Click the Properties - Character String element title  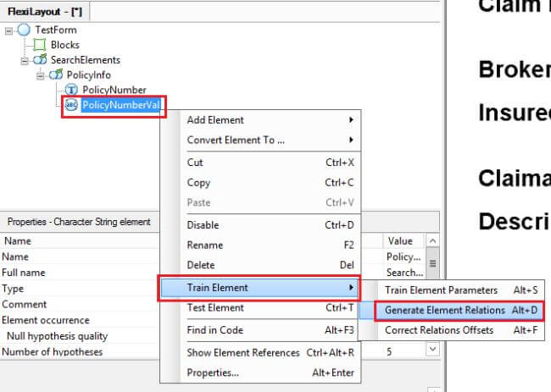coord(79,222)
